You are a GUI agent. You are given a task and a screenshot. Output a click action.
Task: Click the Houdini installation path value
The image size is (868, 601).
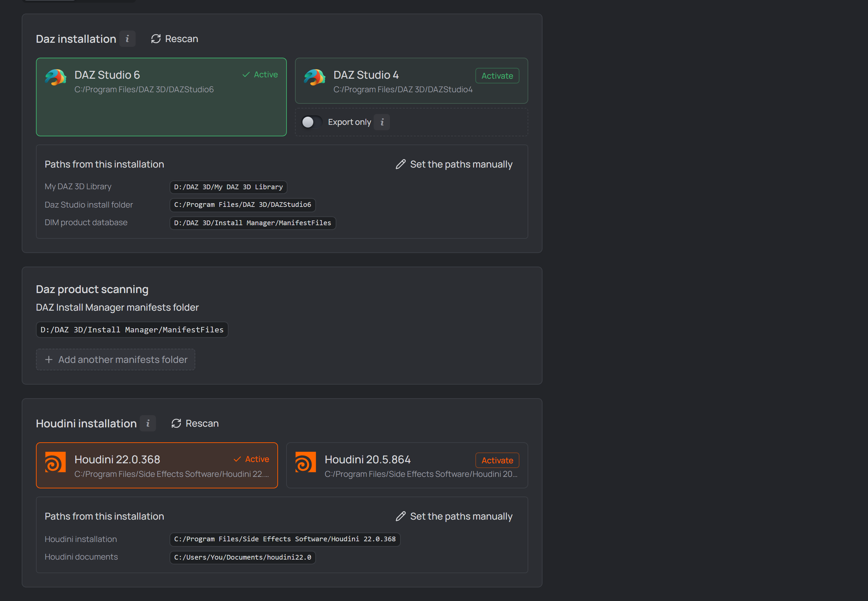[285, 539]
